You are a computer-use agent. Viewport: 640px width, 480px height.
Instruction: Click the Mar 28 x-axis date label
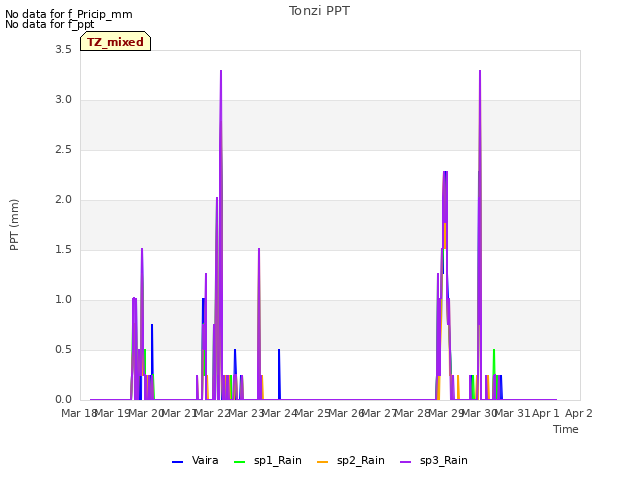[412, 413]
